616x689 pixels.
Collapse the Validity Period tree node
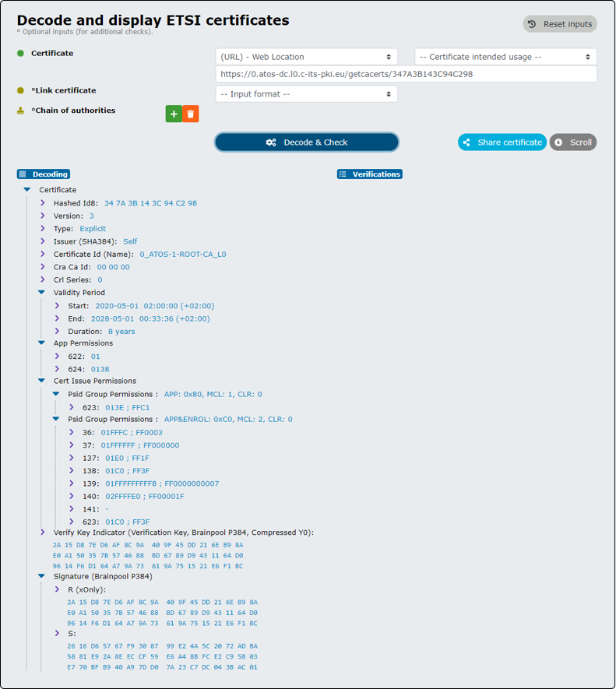[41, 292]
